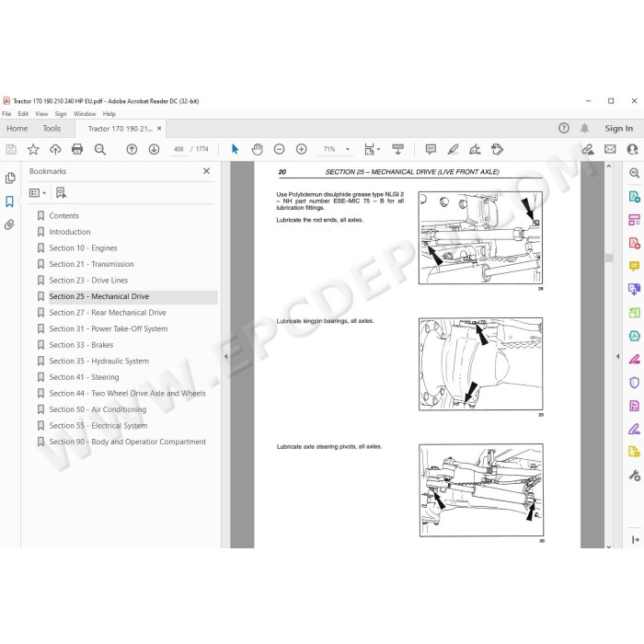Viewport: 644px width, 644px height.
Task: Print the document with printer icon
Action: (x=77, y=149)
